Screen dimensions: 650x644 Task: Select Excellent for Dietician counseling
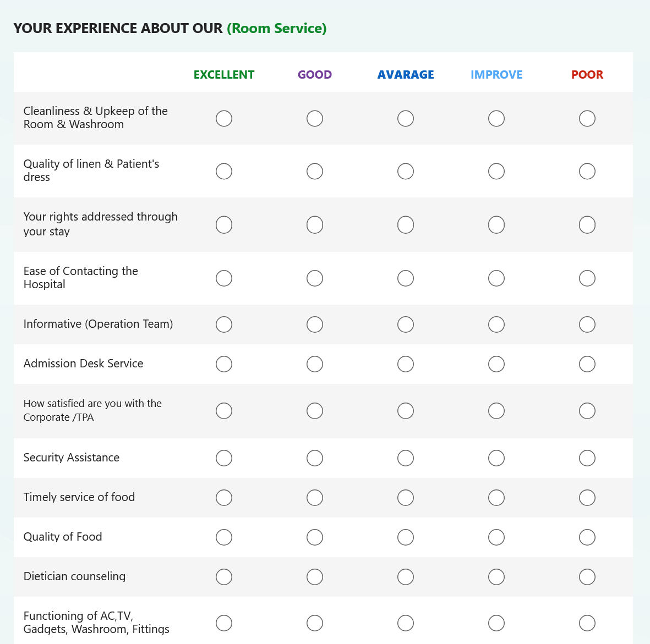click(224, 577)
